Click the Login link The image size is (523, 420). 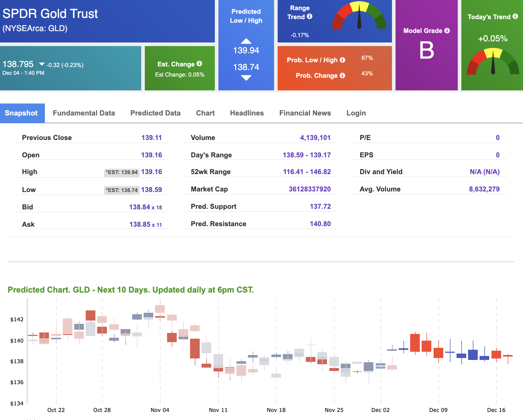(356, 113)
